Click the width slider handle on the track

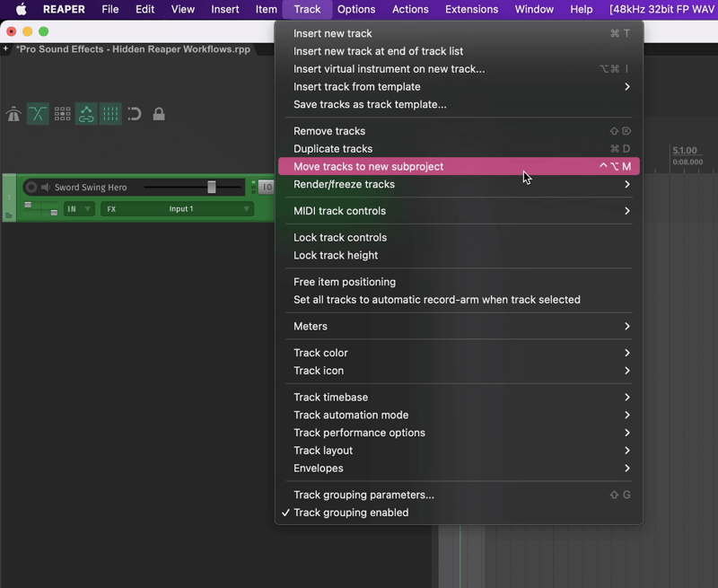tap(54, 213)
